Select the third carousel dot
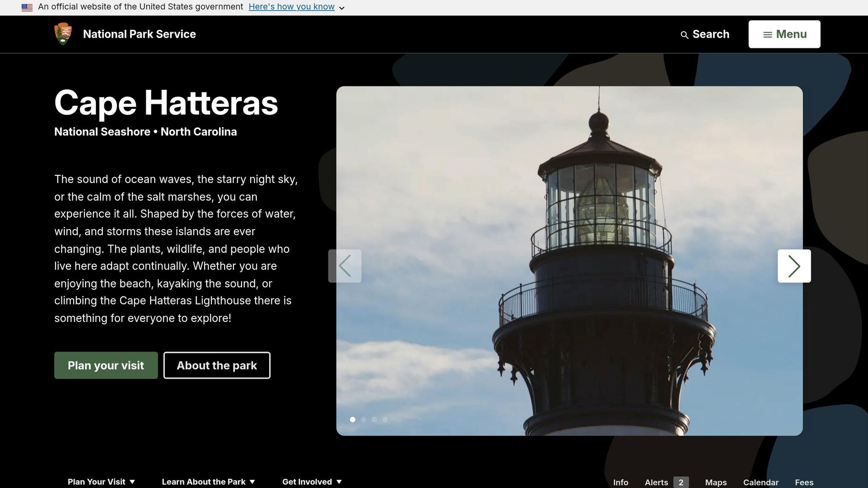This screenshot has width=868, height=488. pos(374,419)
